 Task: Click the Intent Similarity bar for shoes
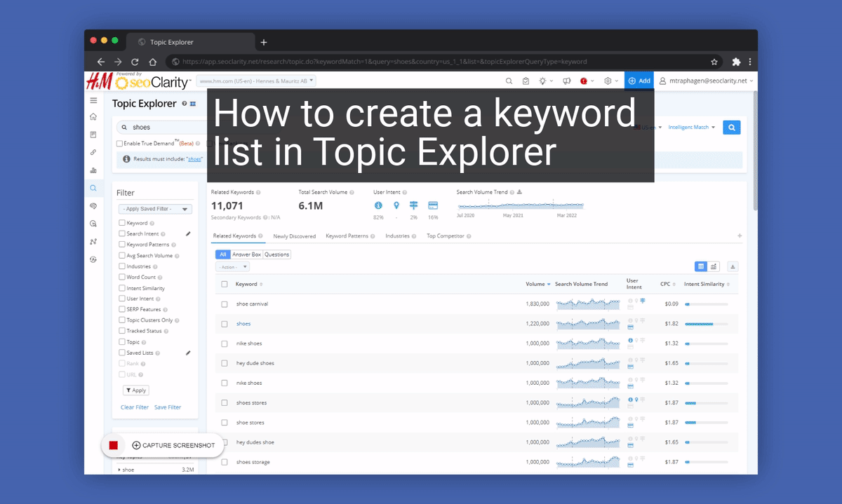(x=699, y=324)
